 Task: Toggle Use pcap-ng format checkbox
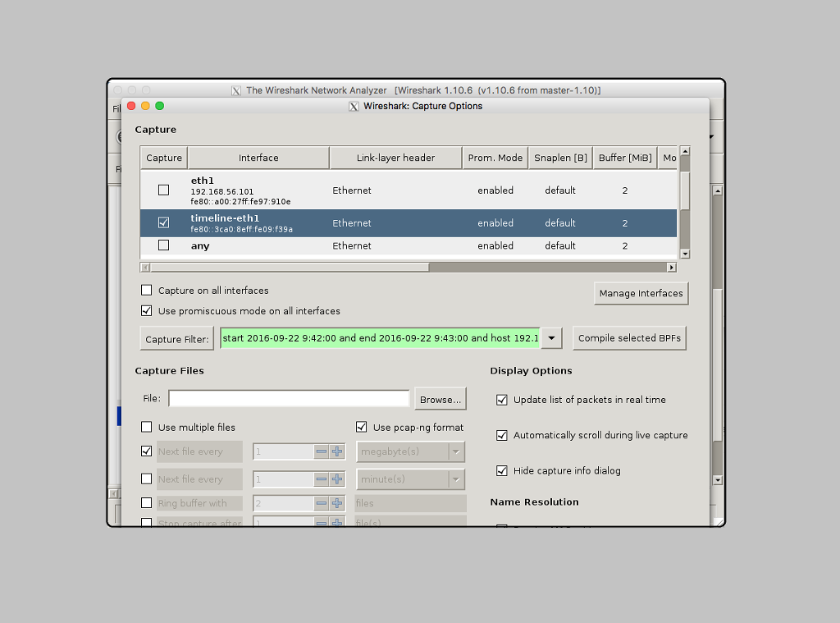click(361, 427)
